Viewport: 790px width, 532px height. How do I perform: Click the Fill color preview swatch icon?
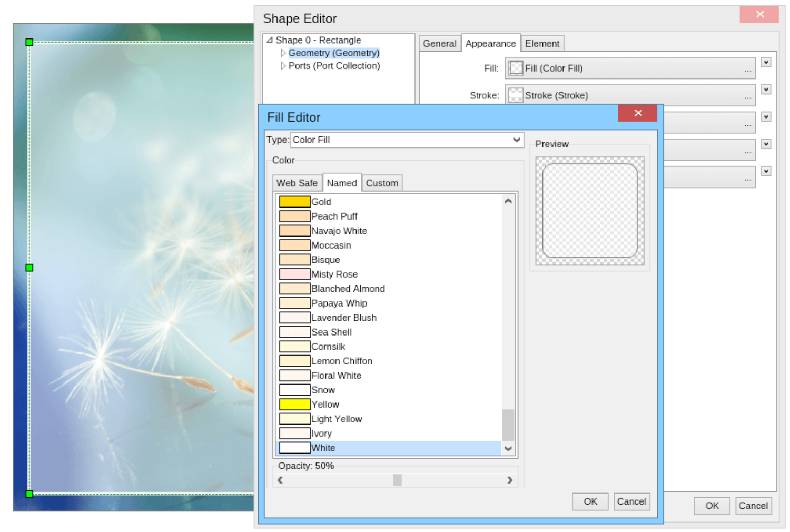pyautogui.click(x=515, y=68)
